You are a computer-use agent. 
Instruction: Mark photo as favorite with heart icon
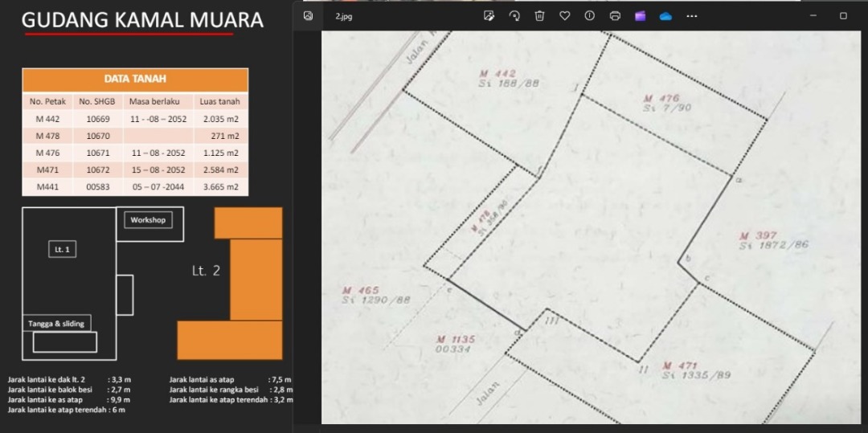(564, 16)
